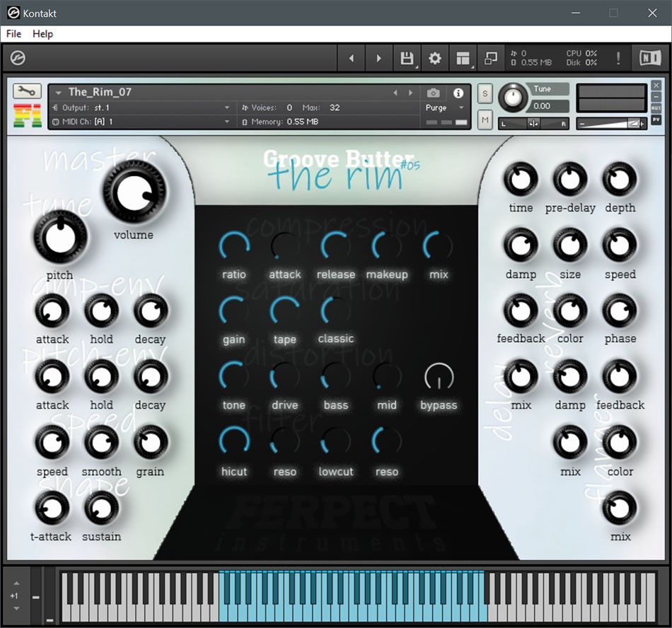The width and height of the screenshot is (672, 628).
Task: Click the NI logo in the toolbar
Action: click(650, 58)
